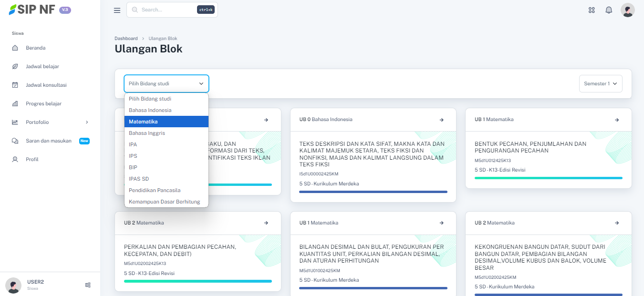644x296 pixels.
Task: Open the Semester 1 dropdown
Action: point(600,83)
